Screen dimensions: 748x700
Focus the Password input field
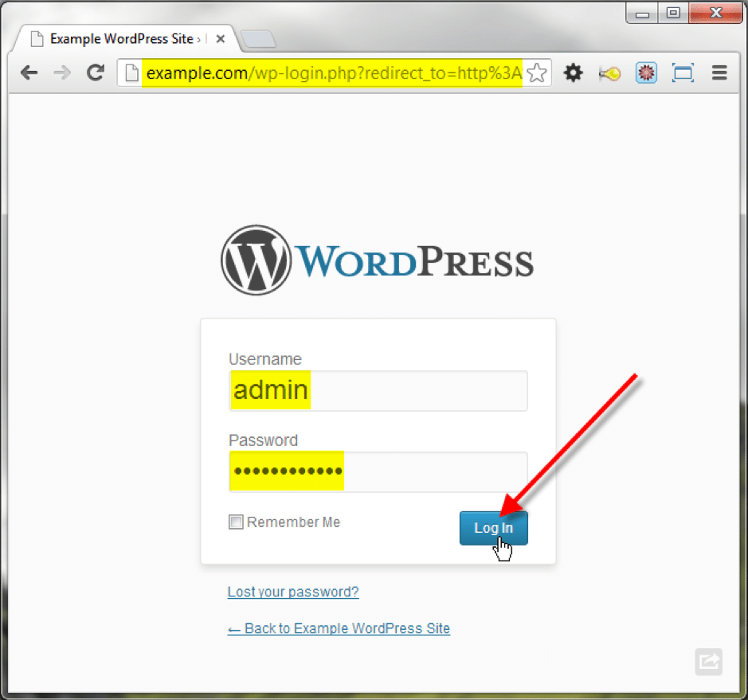378,471
